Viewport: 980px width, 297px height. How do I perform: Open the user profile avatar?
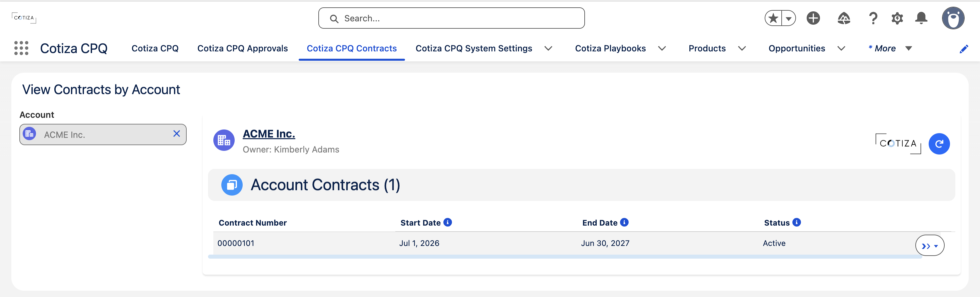pos(953,18)
